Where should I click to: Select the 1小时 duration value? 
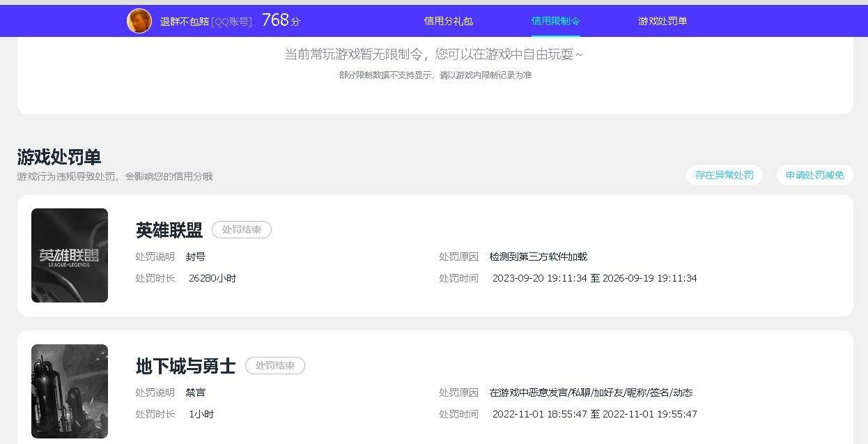[x=201, y=414]
